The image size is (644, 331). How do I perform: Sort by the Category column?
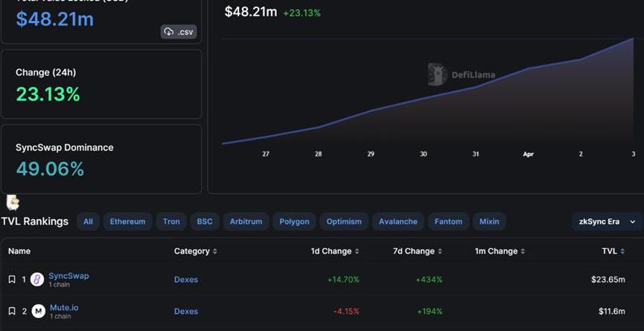[x=195, y=251]
